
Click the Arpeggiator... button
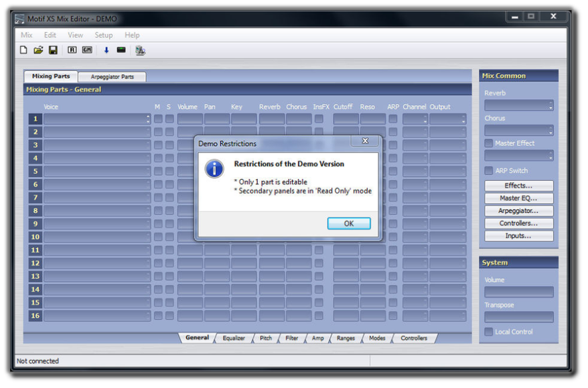(x=518, y=211)
